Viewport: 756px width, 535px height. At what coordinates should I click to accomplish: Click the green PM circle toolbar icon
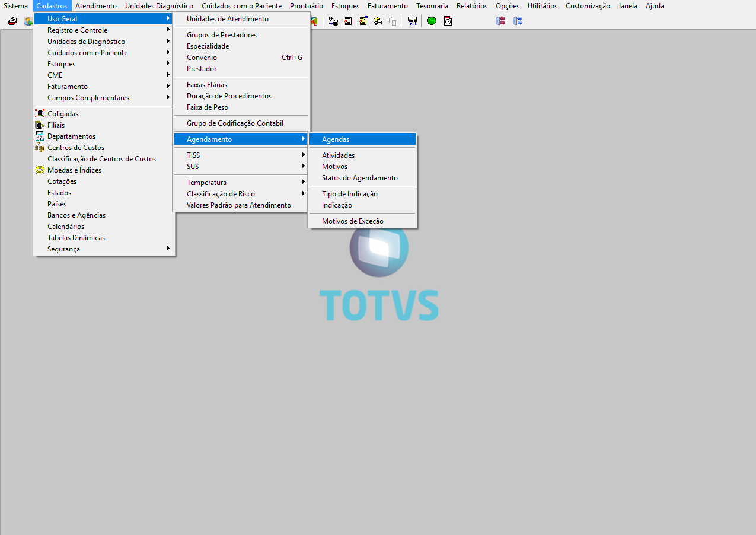[x=432, y=21]
